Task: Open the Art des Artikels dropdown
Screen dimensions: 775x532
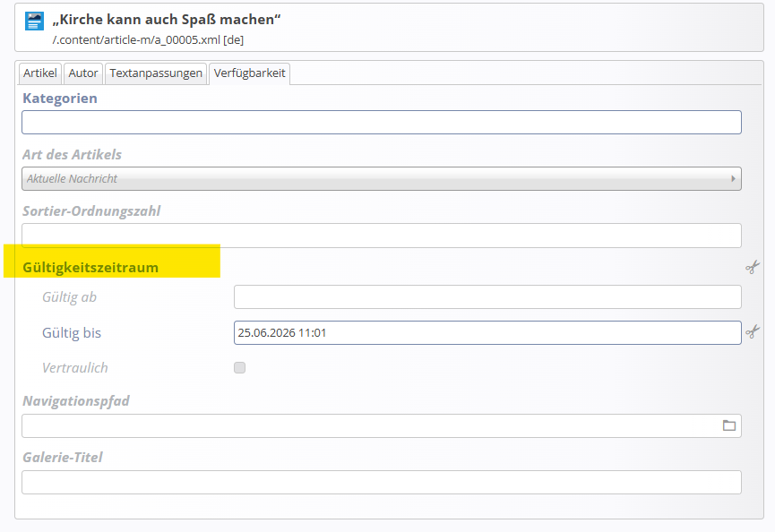Action: 382,178
